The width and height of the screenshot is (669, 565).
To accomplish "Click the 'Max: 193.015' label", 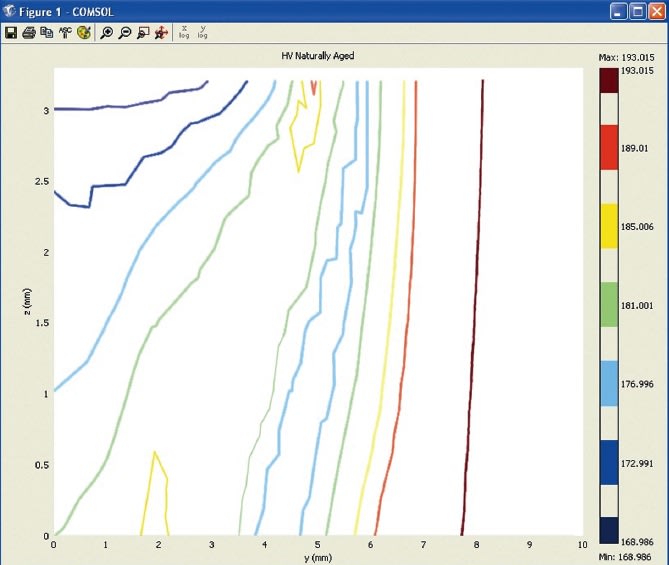I will [x=626, y=57].
